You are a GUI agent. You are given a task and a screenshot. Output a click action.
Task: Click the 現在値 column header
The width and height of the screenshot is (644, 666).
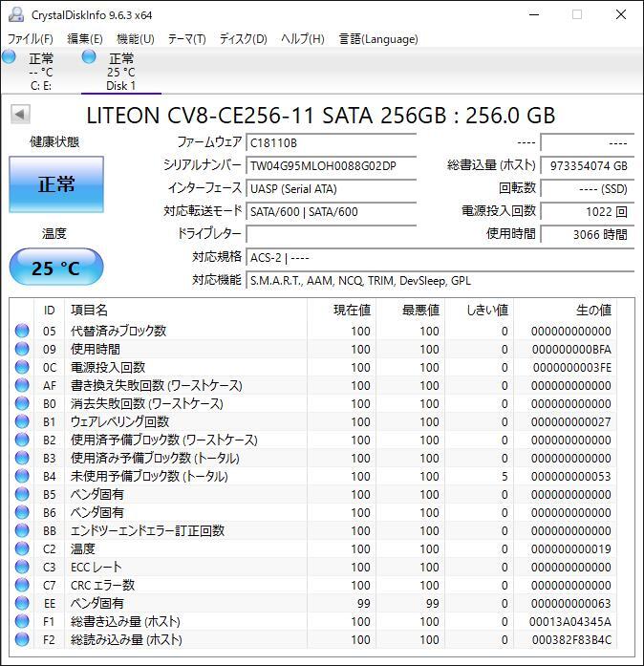pyautogui.click(x=341, y=310)
